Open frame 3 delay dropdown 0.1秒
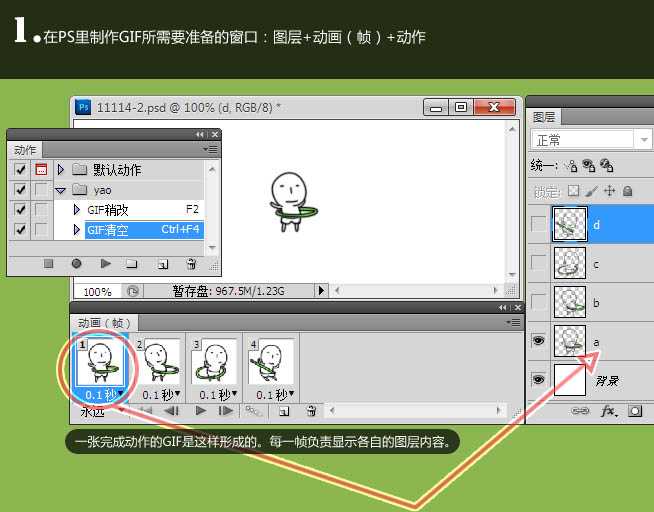Viewport: 654px width, 512px height. [235, 393]
